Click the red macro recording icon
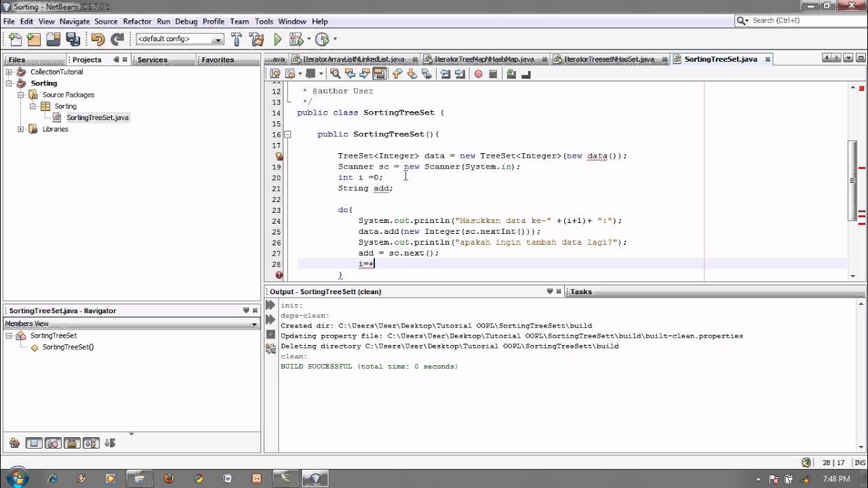 [478, 74]
